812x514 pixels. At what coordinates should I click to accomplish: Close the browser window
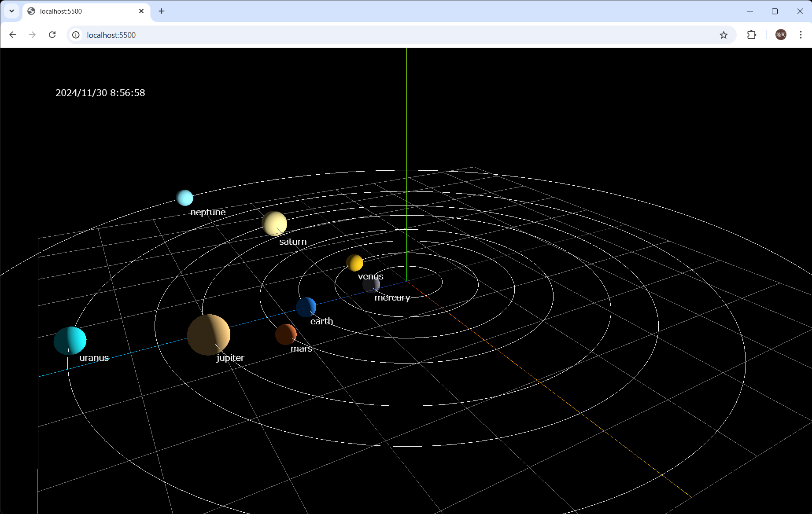click(x=800, y=11)
